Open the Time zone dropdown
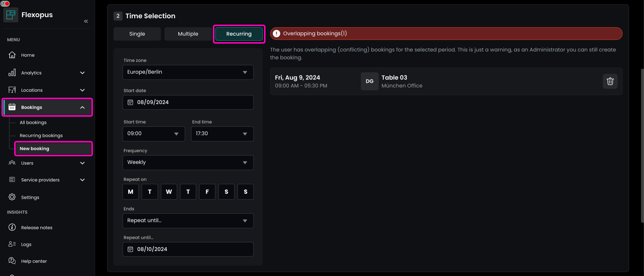This screenshot has height=276, width=644. (188, 72)
